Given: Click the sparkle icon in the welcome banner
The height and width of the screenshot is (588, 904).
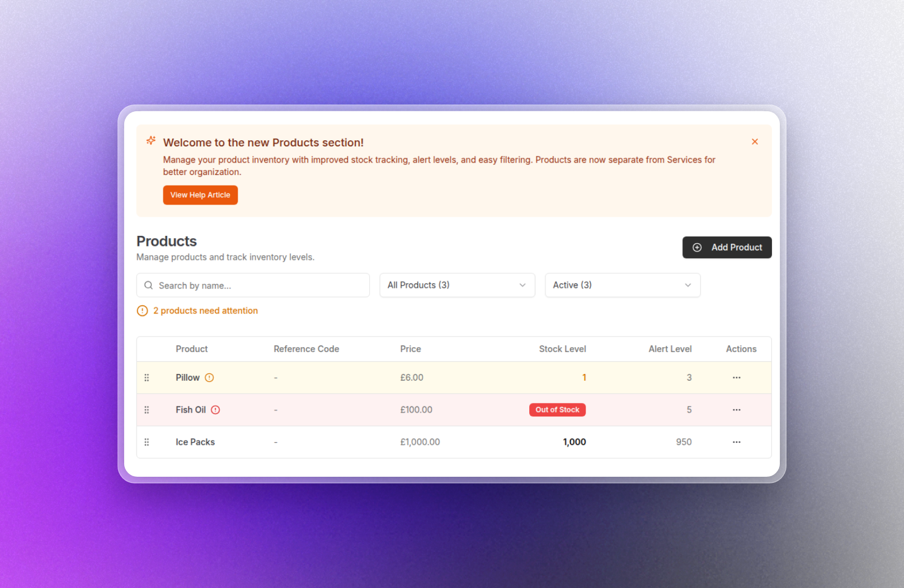Looking at the screenshot, I should point(150,141).
